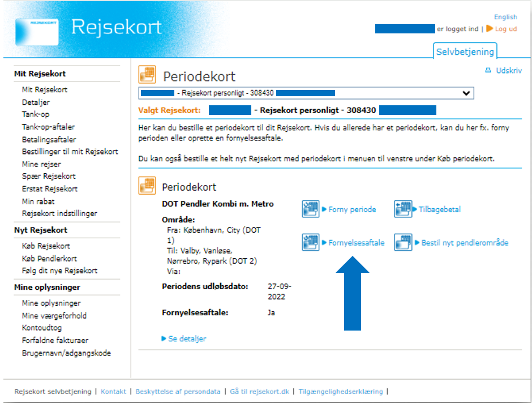Click the Tilbagebetal icon

pos(402,209)
